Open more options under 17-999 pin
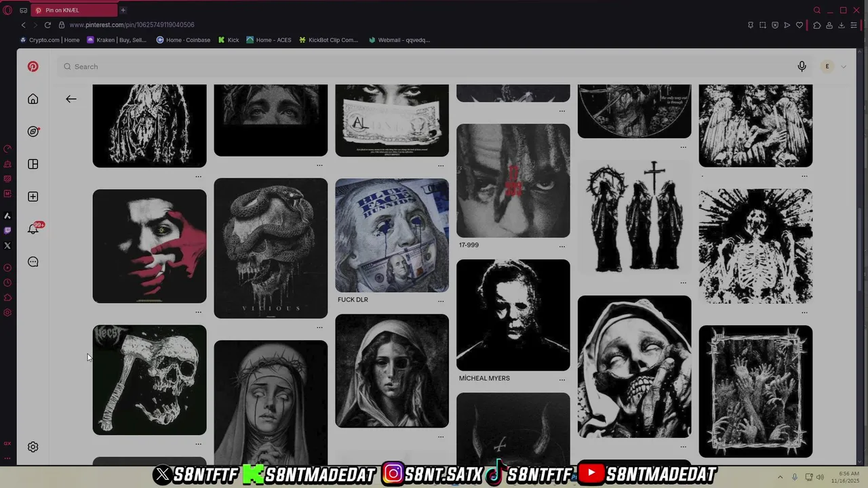 (561, 247)
